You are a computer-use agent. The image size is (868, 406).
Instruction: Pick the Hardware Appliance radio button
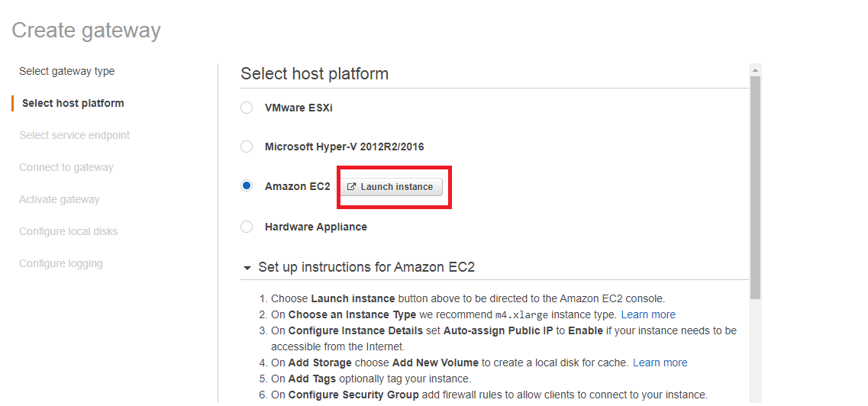[247, 227]
